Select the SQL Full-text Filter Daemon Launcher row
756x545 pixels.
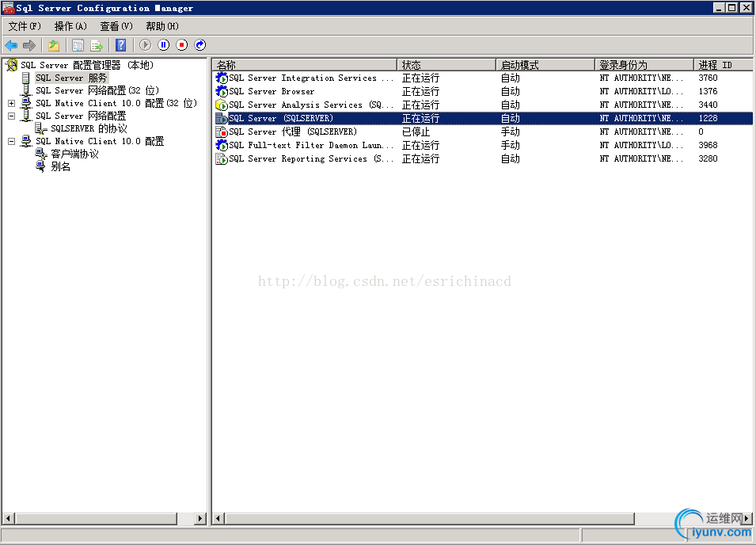pos(483,145)
